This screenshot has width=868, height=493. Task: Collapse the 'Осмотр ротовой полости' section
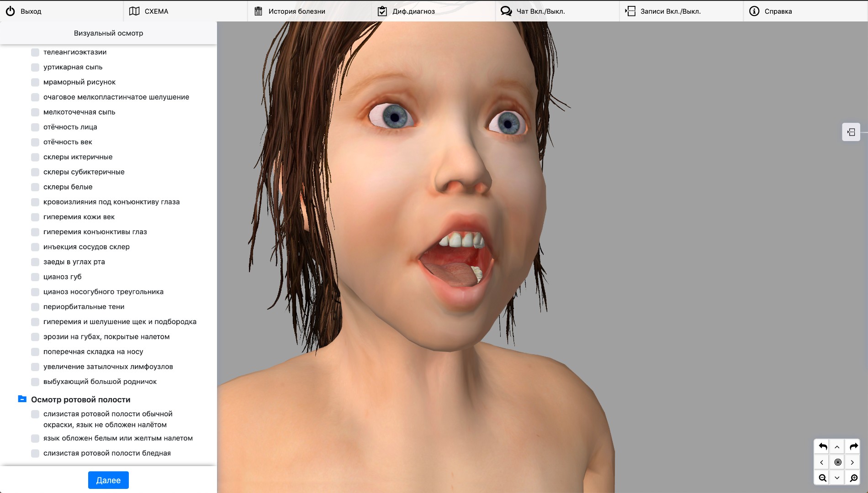(22, 399)
